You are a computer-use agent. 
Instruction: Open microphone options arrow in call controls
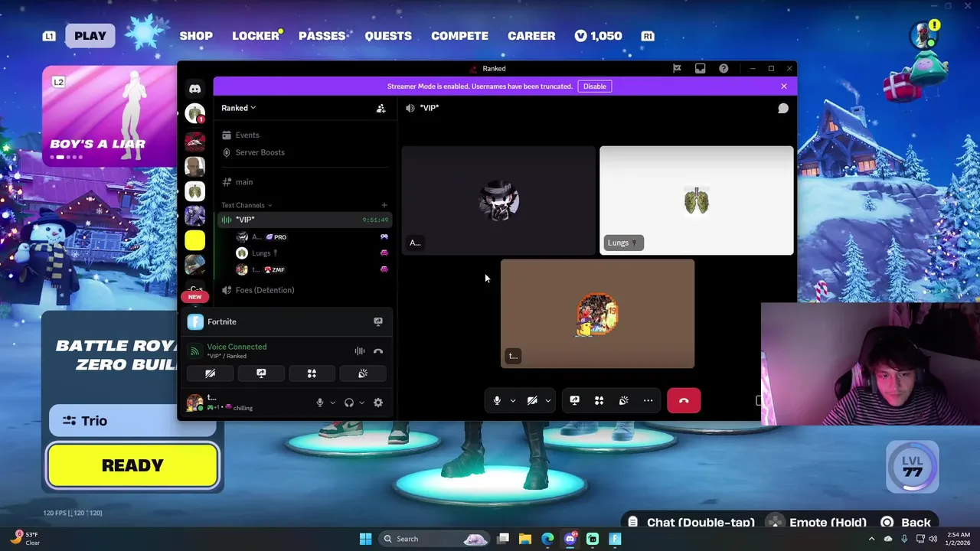[512, 400]
